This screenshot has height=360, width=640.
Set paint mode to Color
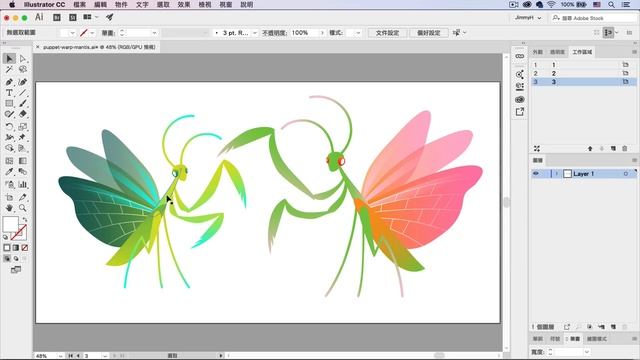7,248
